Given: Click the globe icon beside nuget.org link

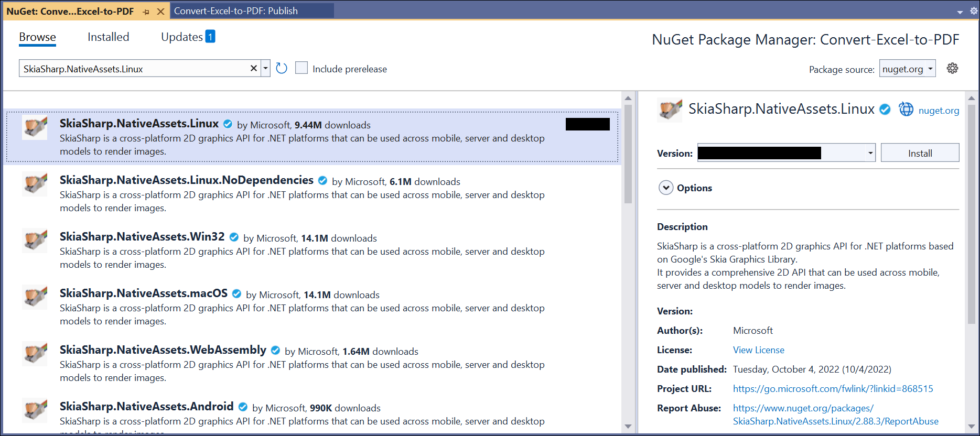Looking at the screenshot, I should tap(906, 109).
